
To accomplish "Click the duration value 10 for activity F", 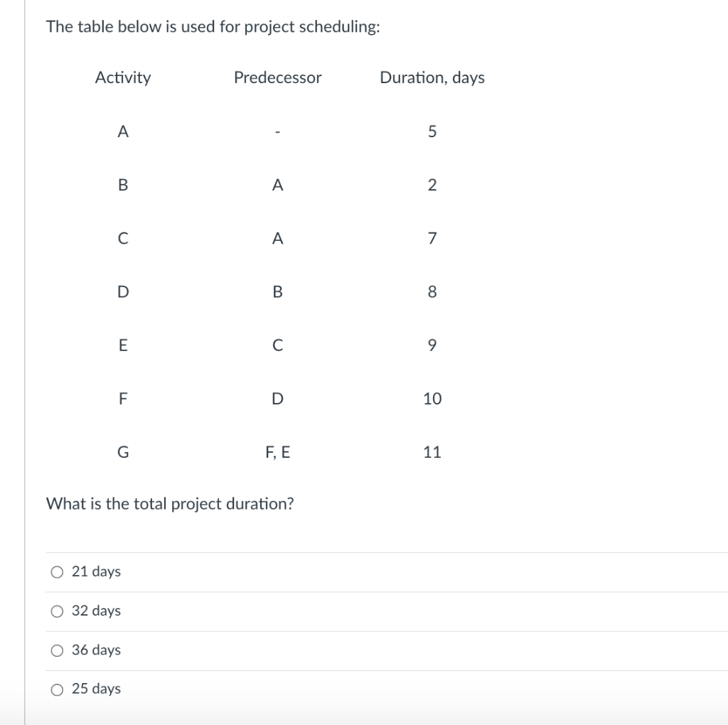I will click(x=432, y=398).
